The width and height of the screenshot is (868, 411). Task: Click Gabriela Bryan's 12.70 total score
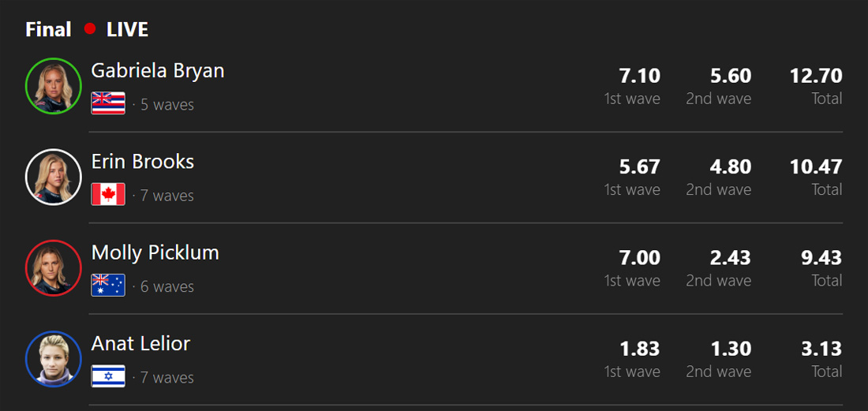[816, 76]
